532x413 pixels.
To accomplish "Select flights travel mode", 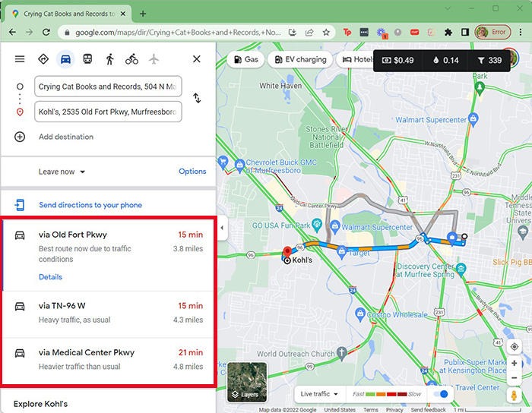I will (154, 59).
